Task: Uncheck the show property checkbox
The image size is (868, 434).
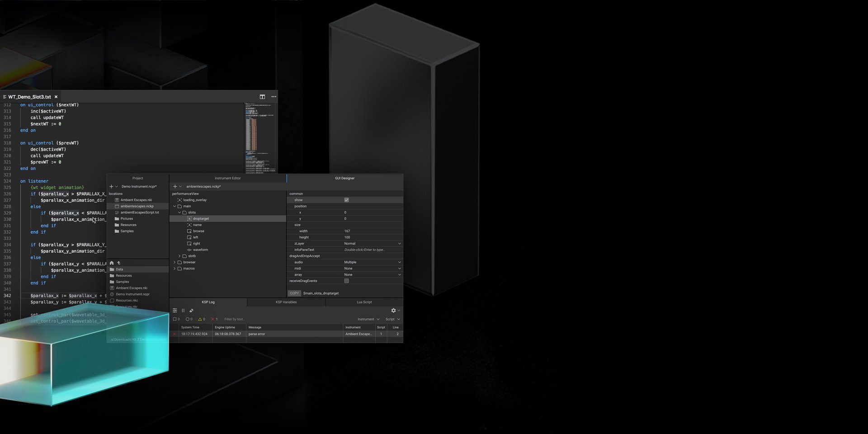Action: coord(346,200)
